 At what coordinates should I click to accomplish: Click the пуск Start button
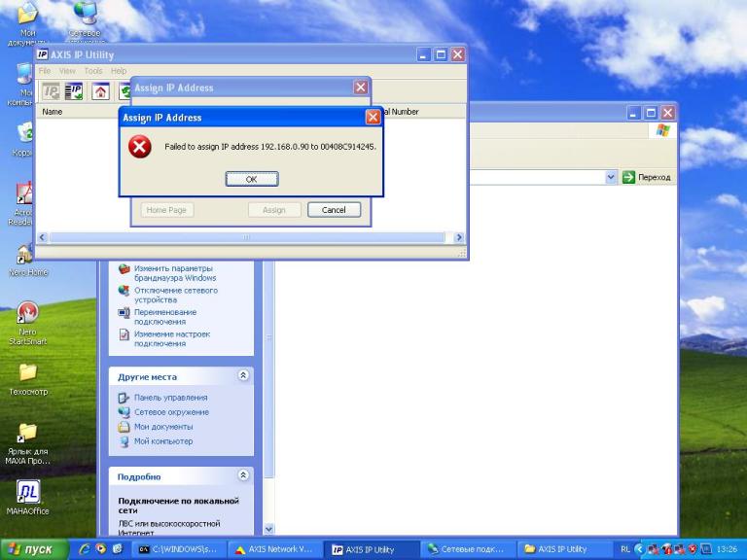pyautogui.click(x=35, y=549)
